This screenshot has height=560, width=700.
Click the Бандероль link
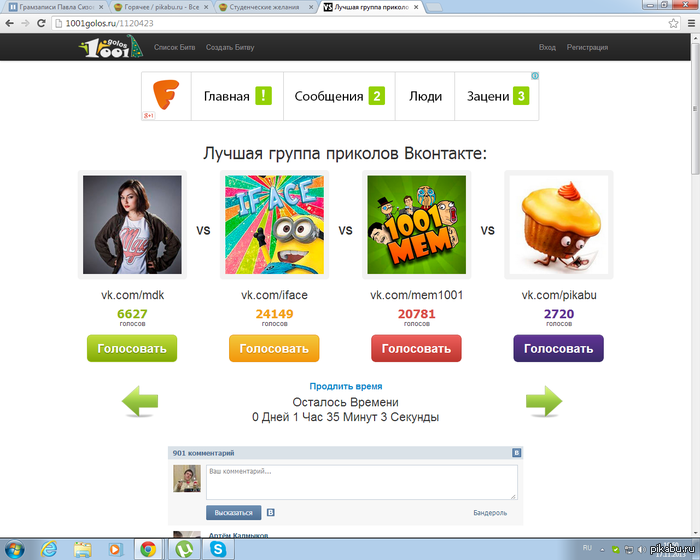(490, 513)
